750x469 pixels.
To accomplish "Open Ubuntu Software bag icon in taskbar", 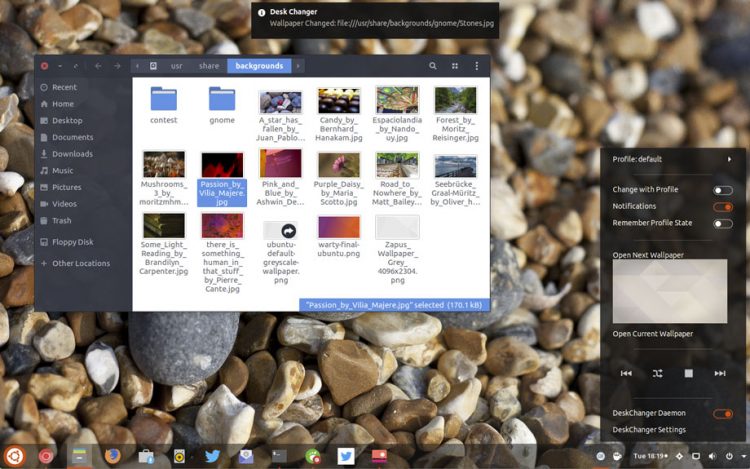I will pyautogui.click(x=146, y=457).
